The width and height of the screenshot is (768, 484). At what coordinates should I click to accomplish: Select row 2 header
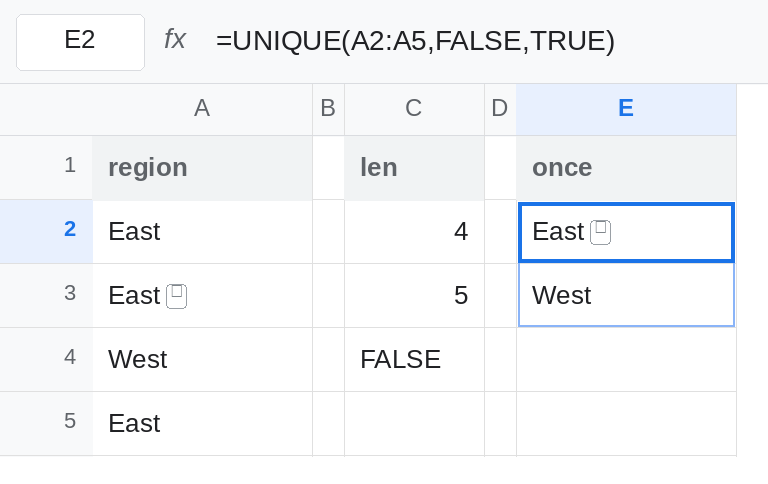point(46,232)
